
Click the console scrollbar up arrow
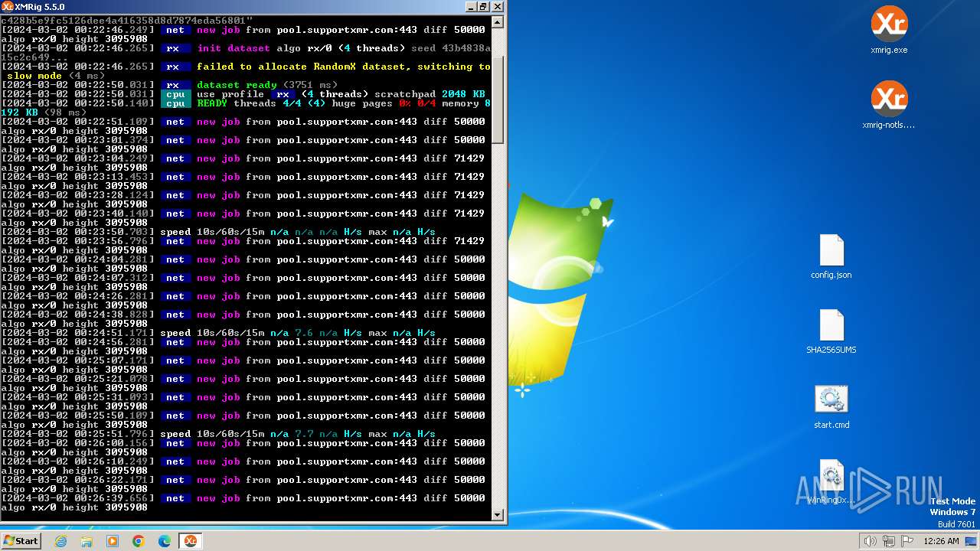click(x=498, y=23)
